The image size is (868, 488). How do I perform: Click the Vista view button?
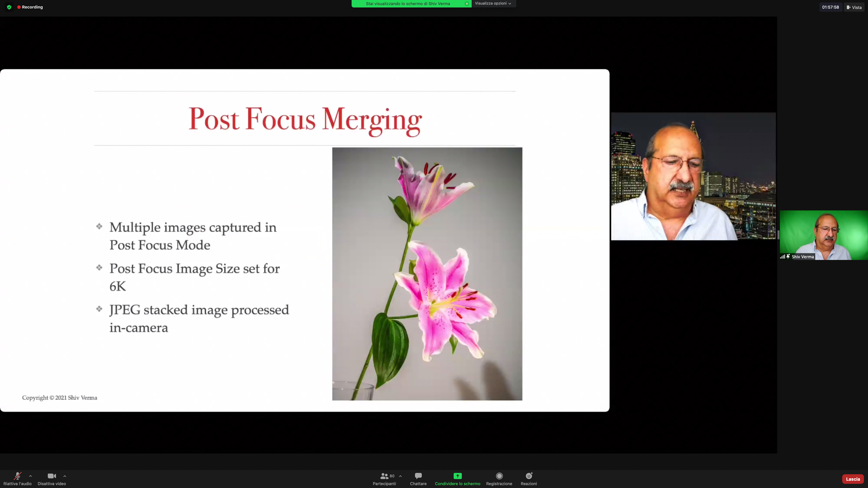coord(854,7)
